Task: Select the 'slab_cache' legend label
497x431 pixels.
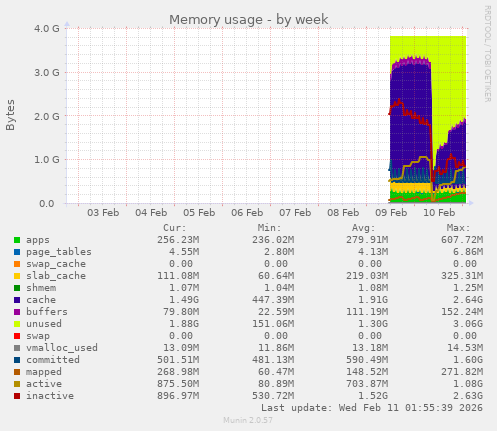Action: pos(56,276)
